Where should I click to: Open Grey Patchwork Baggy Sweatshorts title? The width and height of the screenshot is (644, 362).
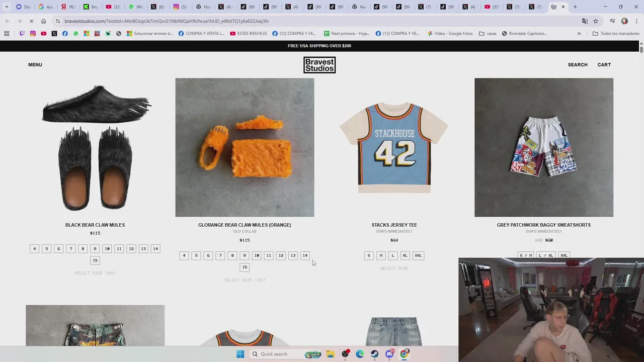pos(544,225)
